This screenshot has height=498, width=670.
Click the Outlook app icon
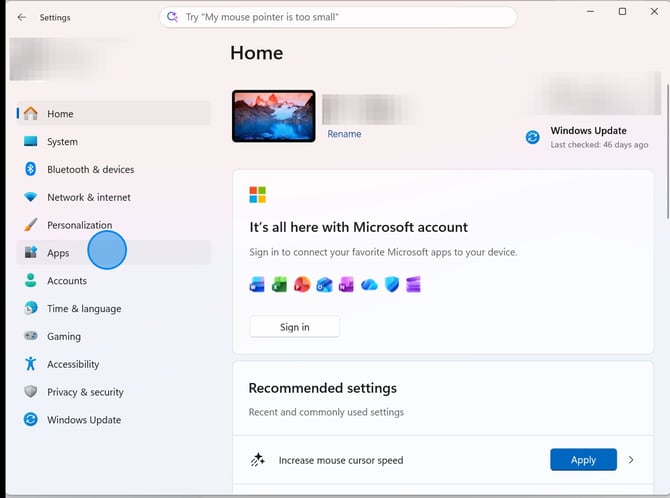[x=324, y=284]
